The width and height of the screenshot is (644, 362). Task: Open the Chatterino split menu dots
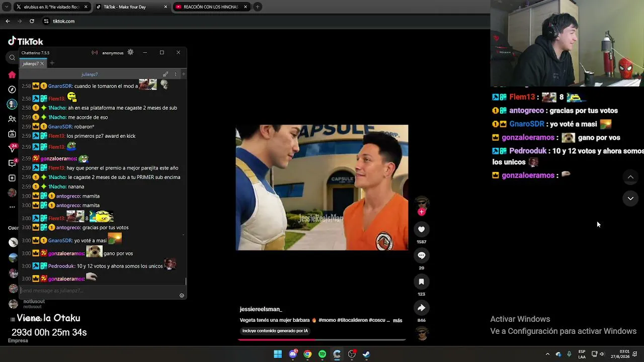176,74
